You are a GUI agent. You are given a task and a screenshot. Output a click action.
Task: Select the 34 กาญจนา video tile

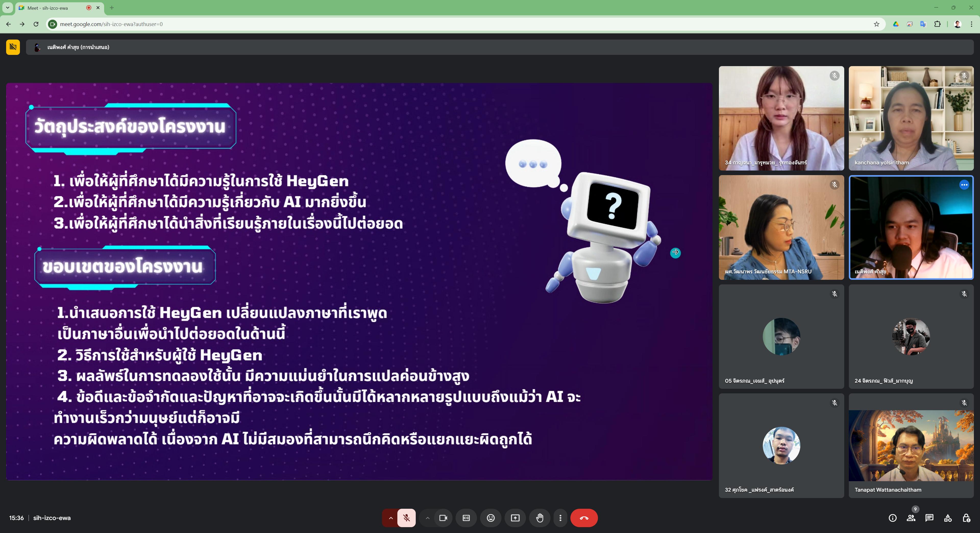[x=781, y=118]
